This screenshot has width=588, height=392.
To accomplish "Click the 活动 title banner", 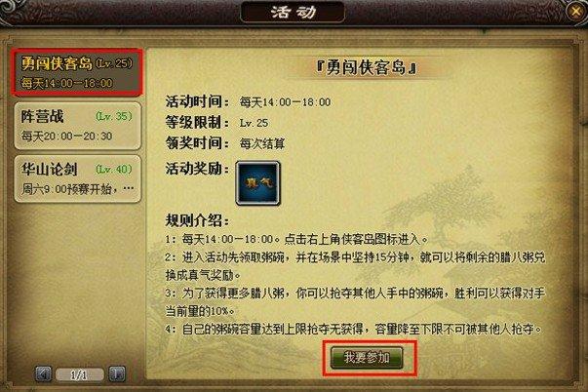I will [x=293, y=12].
